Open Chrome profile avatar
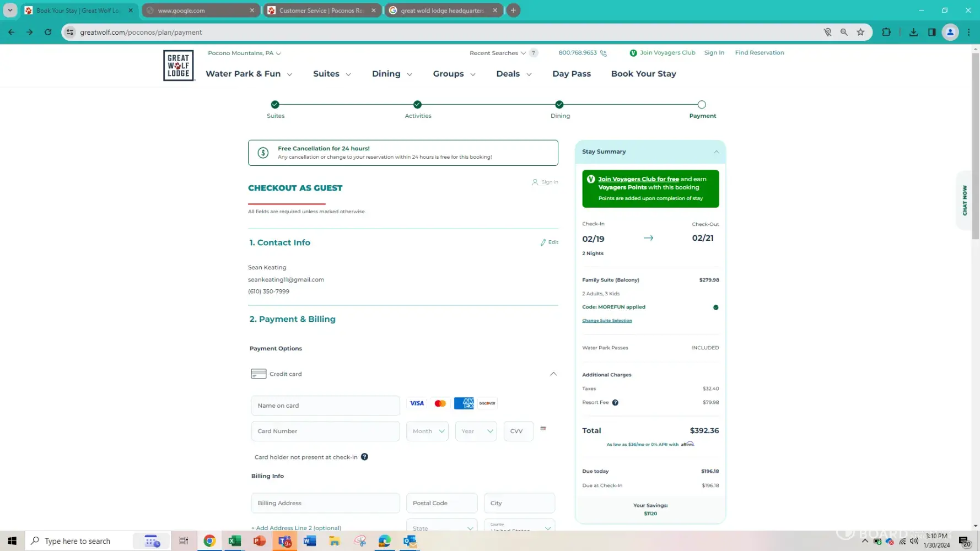The width and height of the screenshot is (980, 551). click(950, 33)
